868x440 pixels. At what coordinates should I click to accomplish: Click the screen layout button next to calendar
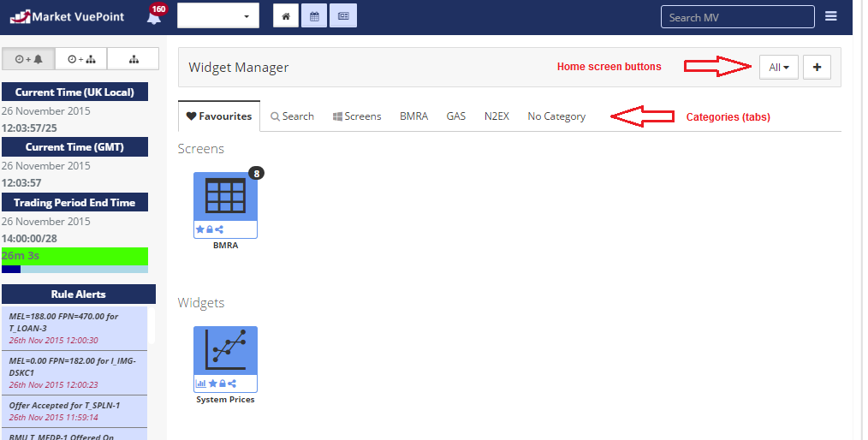tap(343, 16)
